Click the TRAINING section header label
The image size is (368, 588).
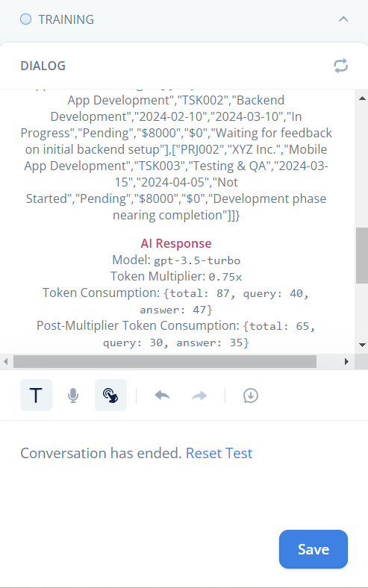click(x=66, y=19)
